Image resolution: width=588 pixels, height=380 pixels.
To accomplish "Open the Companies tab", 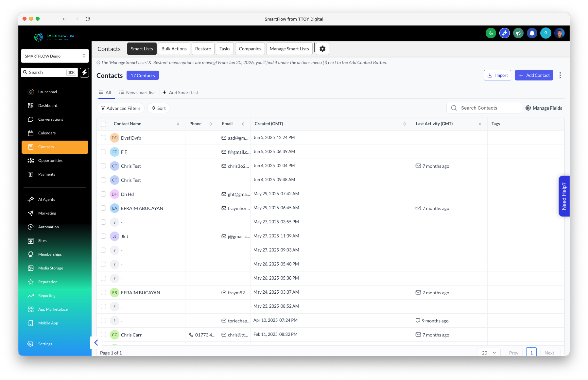I will click(250, 48).
